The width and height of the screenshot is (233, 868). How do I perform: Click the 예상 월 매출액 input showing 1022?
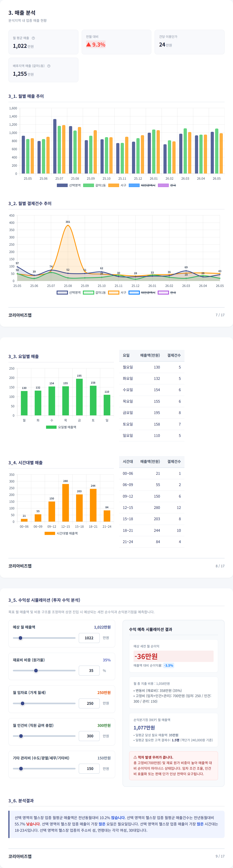click(x=89, y=638)
